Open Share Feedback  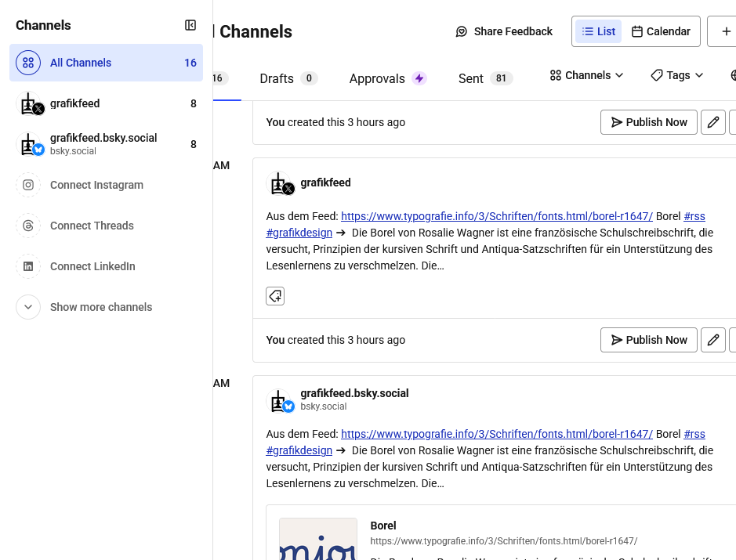(504, 31)
